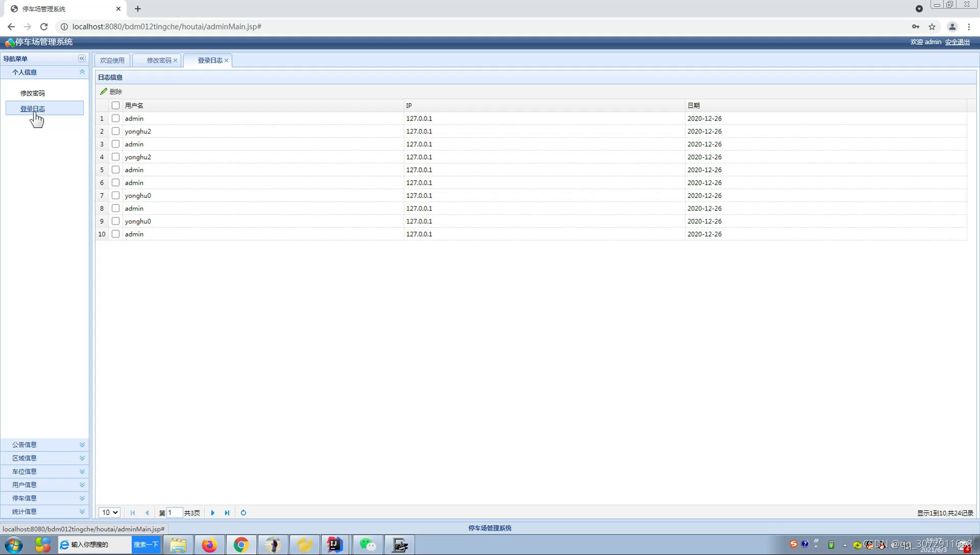Screen dimensions: 980x555
Task: Click browser address bar URL
Action: (x=167, y=27)
